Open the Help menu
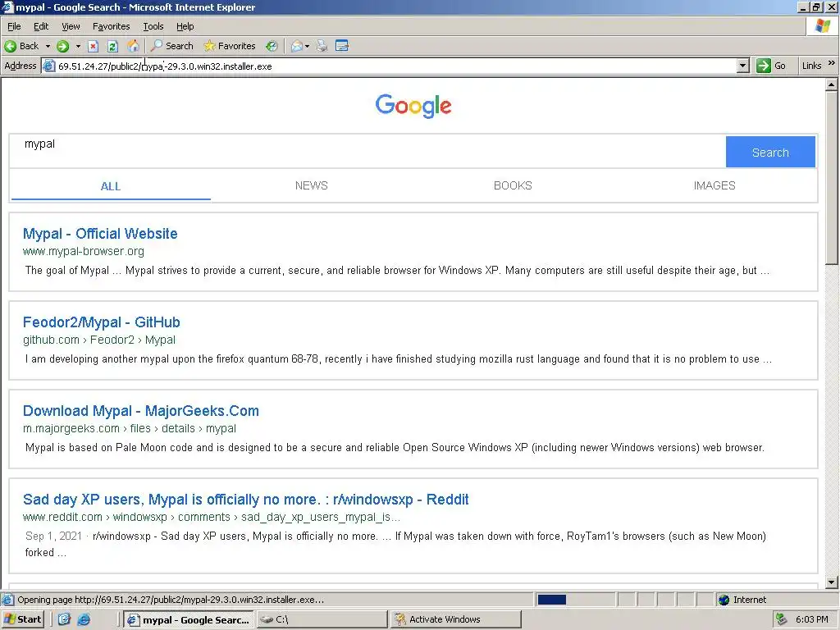The image size is (840, 630). (x=185, y=26)
